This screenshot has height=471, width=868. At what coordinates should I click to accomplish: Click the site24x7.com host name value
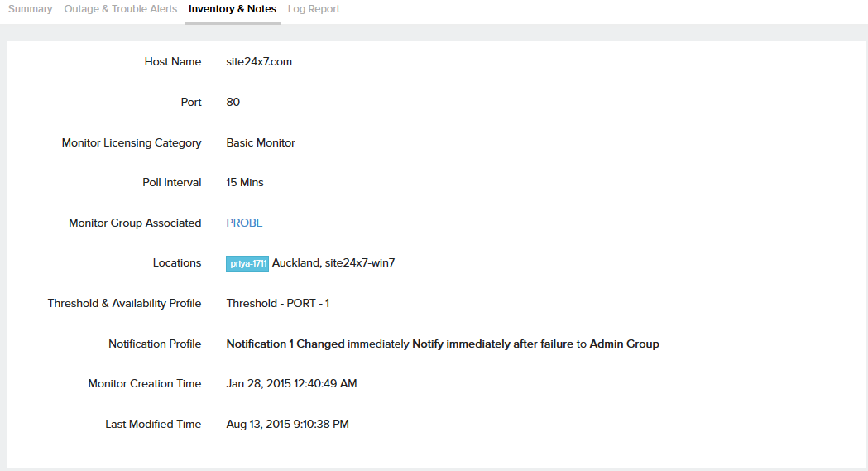(259, 61)
